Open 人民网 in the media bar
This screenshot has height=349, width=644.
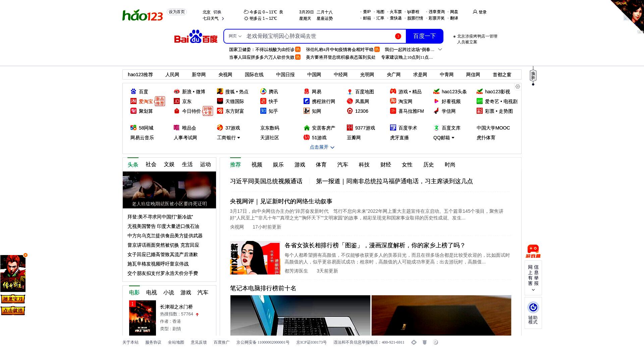[x=172, y=74]
